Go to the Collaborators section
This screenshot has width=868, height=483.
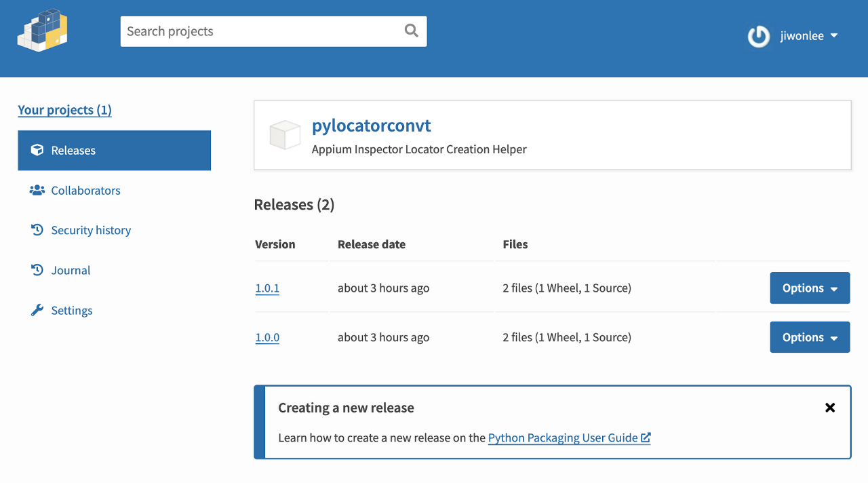tap(85, 191)
